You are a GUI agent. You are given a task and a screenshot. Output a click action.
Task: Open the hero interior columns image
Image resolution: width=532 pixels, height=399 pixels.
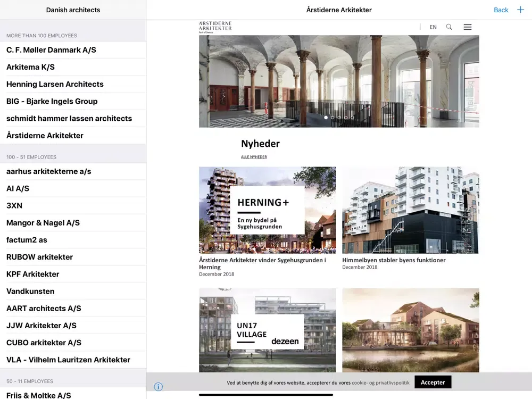[339, 81]
